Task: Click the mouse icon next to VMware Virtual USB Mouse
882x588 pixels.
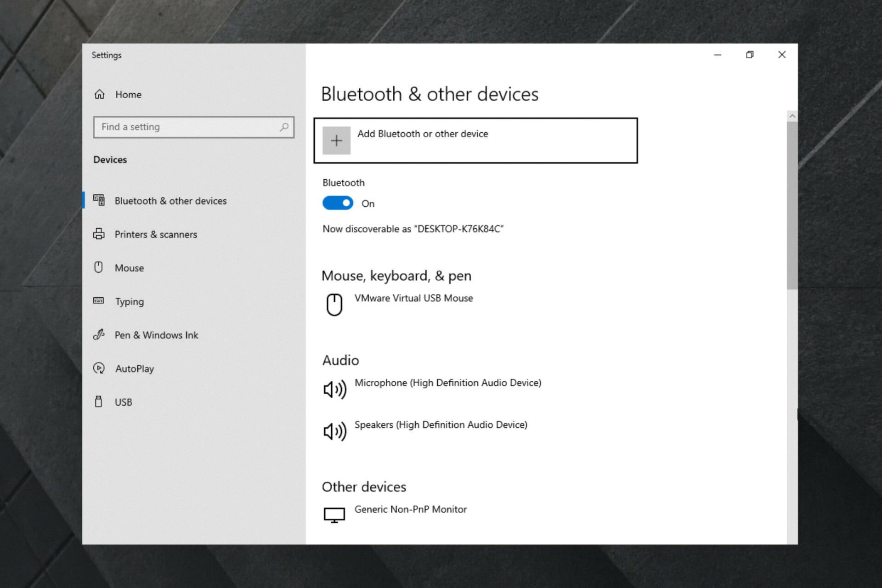Action: (335, 304)
